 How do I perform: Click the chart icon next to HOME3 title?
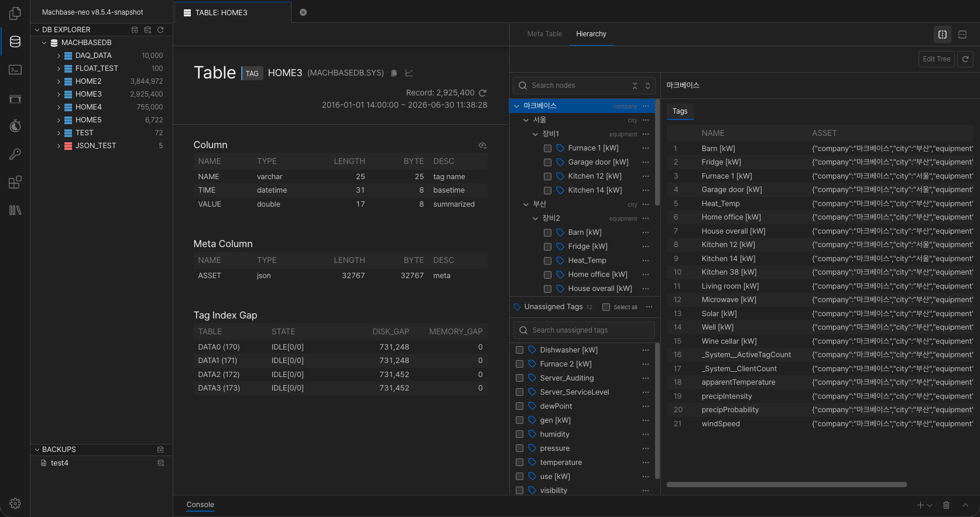point(409,73)
